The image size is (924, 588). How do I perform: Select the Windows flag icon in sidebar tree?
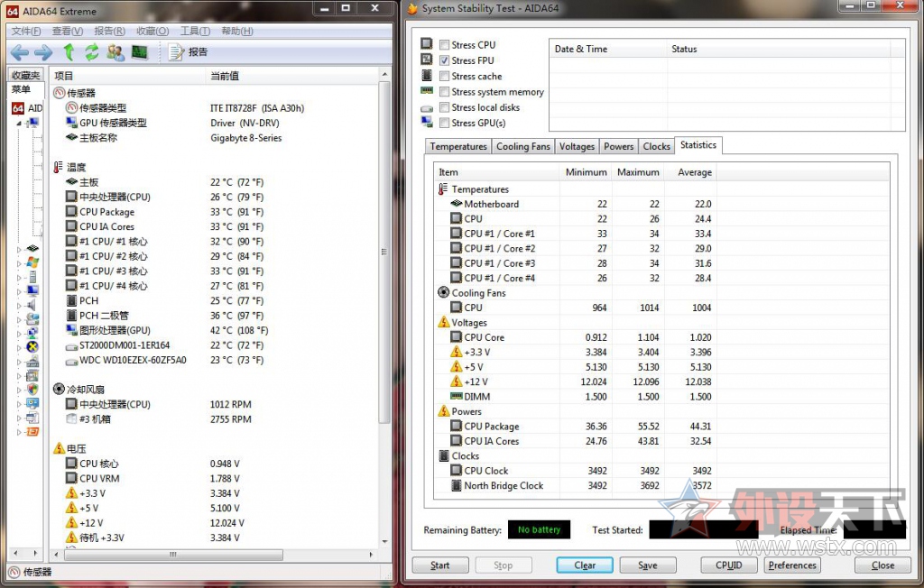(x=33, y=262)
